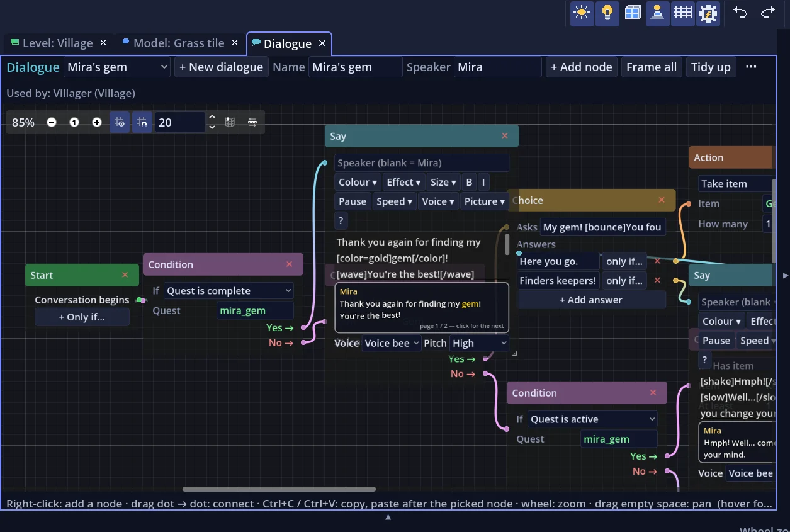The height and width of the screenshot is (532, 790).
Task: Reset graph zoom with the 1 icon
Action: coord(74,122)
